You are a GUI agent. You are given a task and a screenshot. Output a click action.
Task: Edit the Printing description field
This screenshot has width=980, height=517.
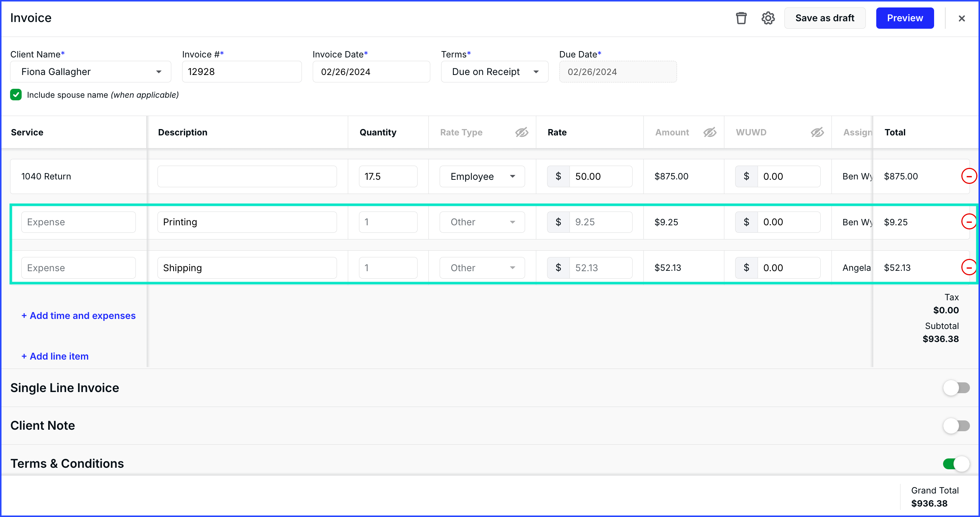pyautogui.click(x=247, y=222)
